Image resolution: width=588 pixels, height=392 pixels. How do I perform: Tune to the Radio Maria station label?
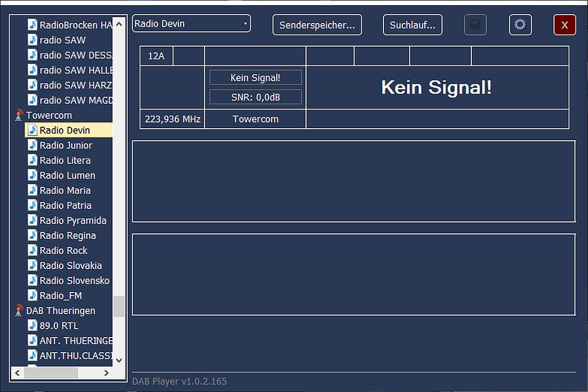[x=65, y=190]
